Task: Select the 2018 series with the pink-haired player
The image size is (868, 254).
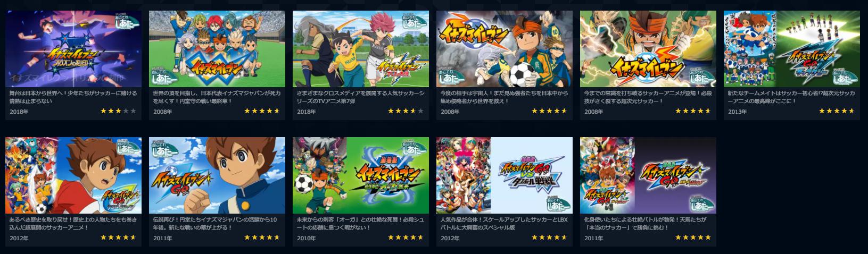Action: click(361, 49)
